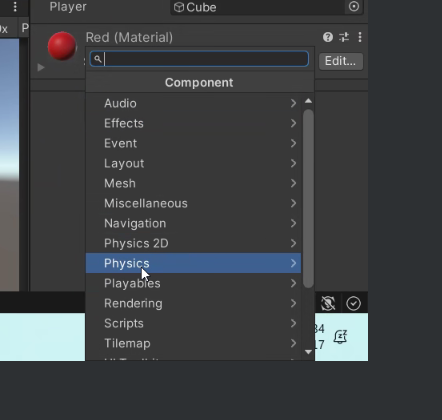Open the material help reference icon
The width and height of the screenshot is (442, 420).
pos(328,37)
